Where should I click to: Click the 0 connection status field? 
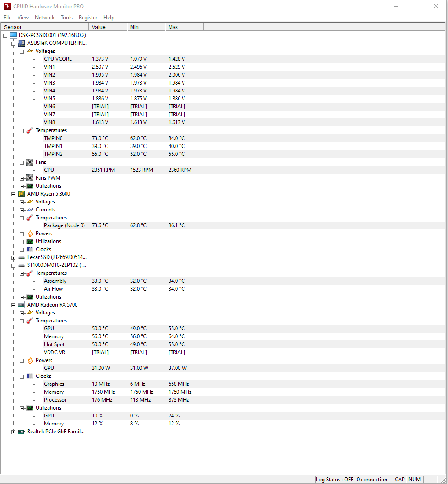pos(374,479)
